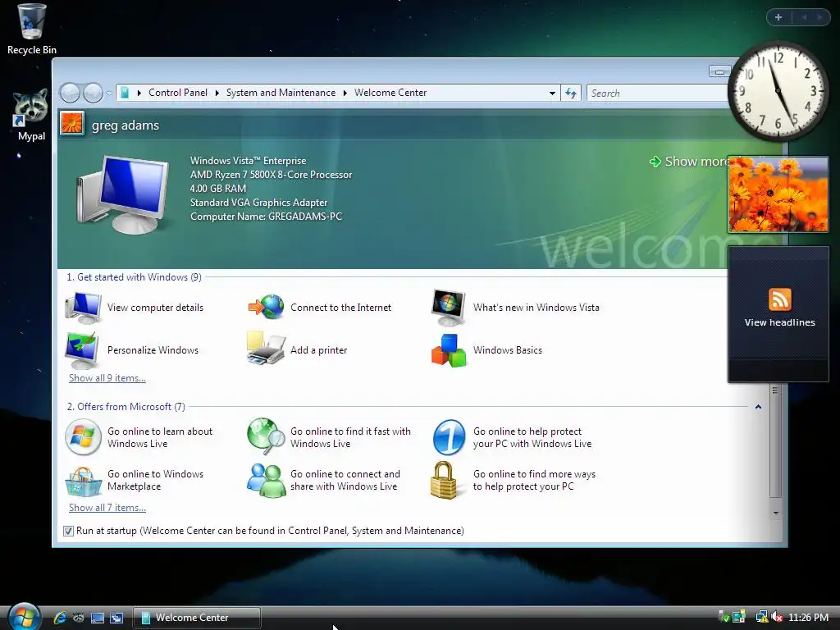This screenshot has width=840, height=630.
Task: Click the analog clock gadget
Action: click(778, 92)
